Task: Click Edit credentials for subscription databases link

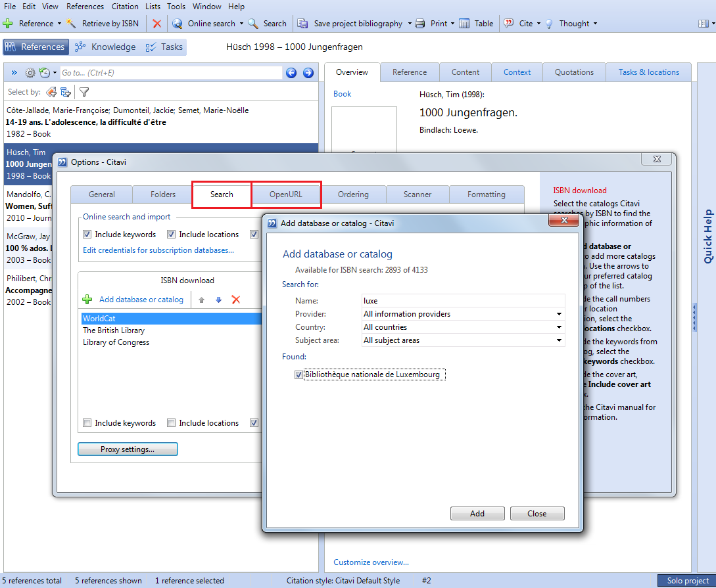Action: tap(158, 250)
